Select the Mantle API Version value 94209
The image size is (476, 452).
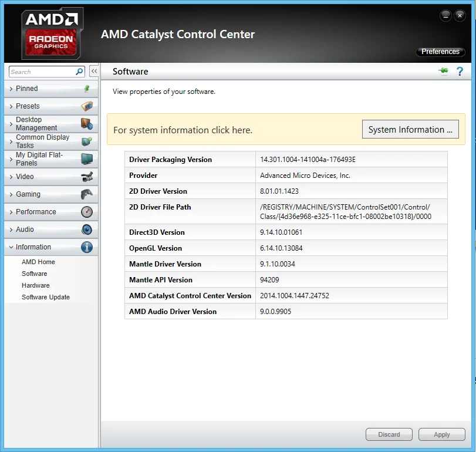[269, 280]
